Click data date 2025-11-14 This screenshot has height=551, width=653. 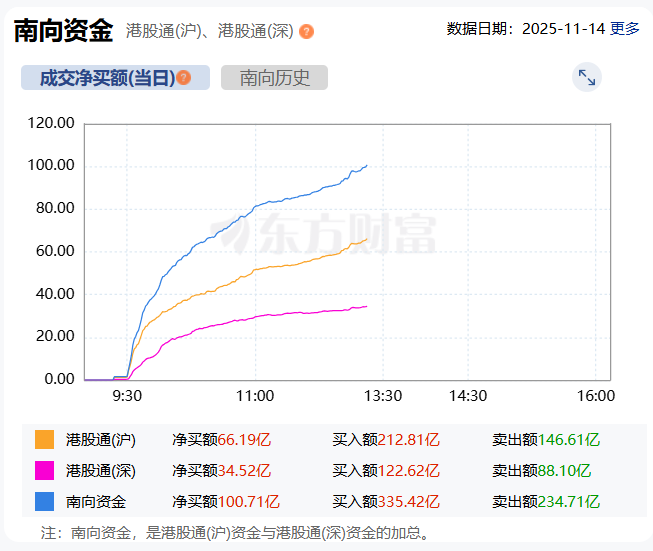pyautogui.click(x=563, y=29)
